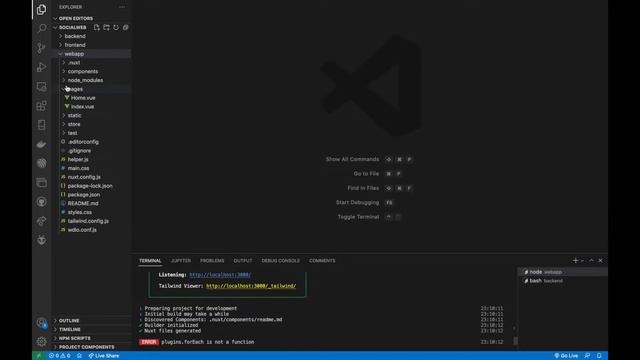This screenshot has height=360, width=640.
Task: Open the Search view icon
Action: click(41, 28)
